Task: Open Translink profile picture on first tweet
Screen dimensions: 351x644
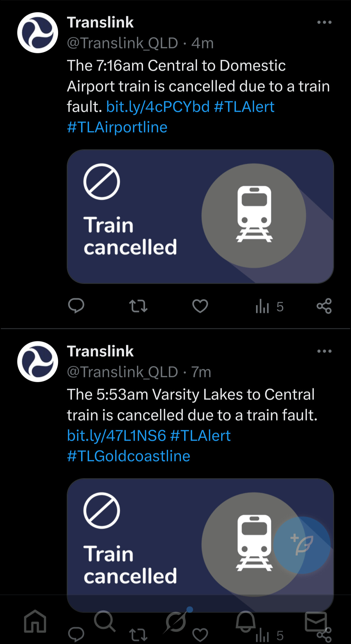Action: (x=38, y=33)
